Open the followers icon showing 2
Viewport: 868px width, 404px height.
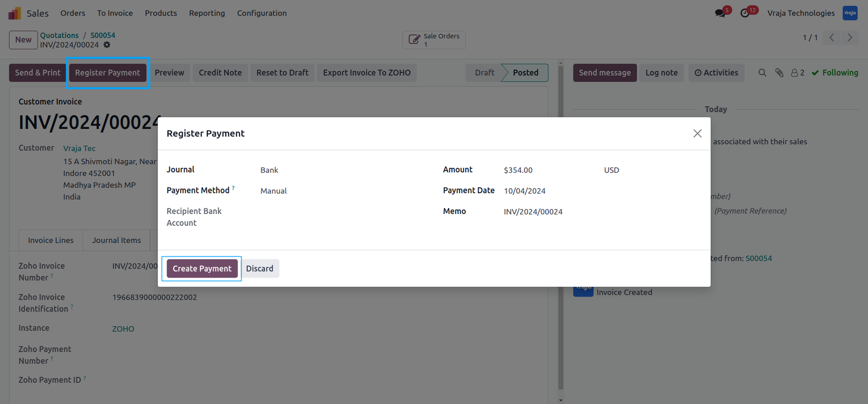(797, 73)
